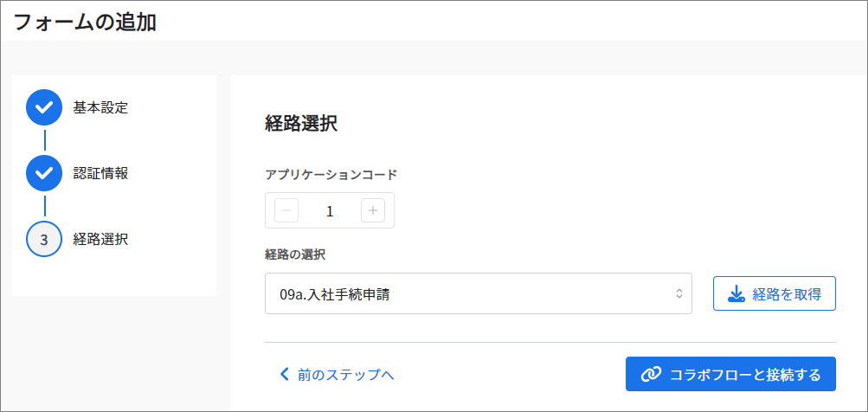Go to the 基本設定 step label

pos(100,107)
